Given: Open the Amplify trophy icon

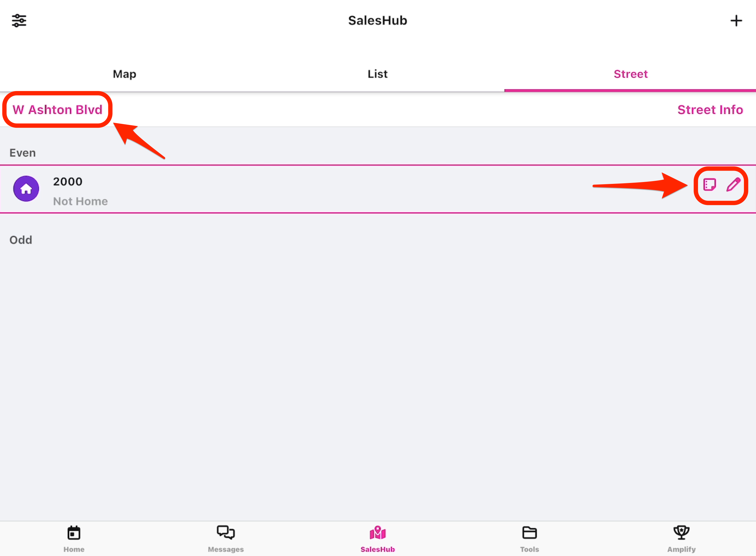Looking at the screenshot, I should [681, 533].
